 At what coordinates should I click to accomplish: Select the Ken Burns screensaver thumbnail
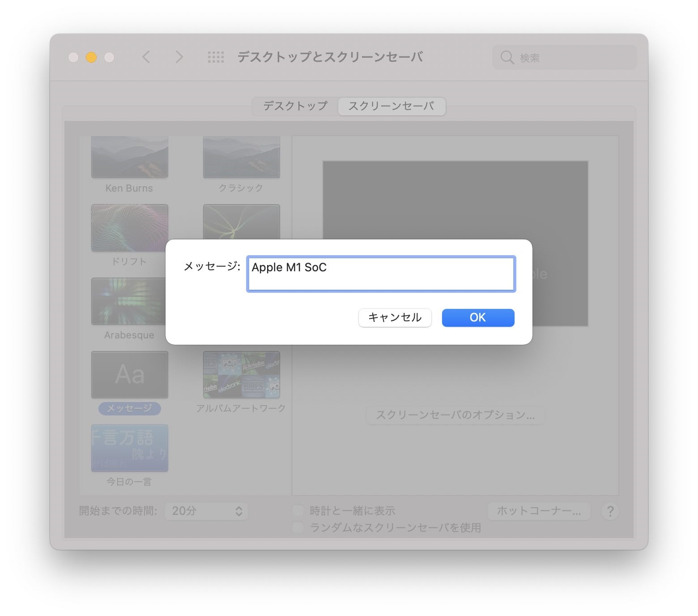[x=130, y=157]
